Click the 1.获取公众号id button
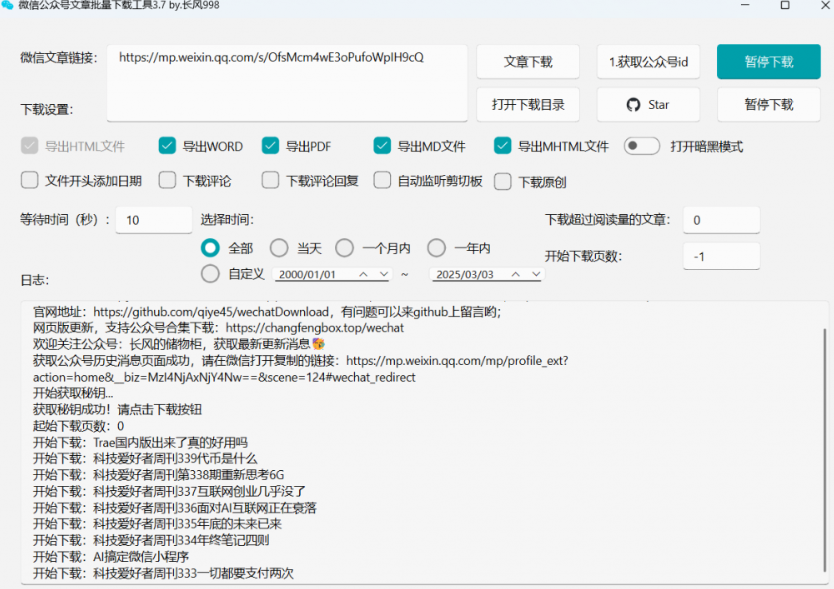This screenshot has height=589, width=834. [648, 61]
